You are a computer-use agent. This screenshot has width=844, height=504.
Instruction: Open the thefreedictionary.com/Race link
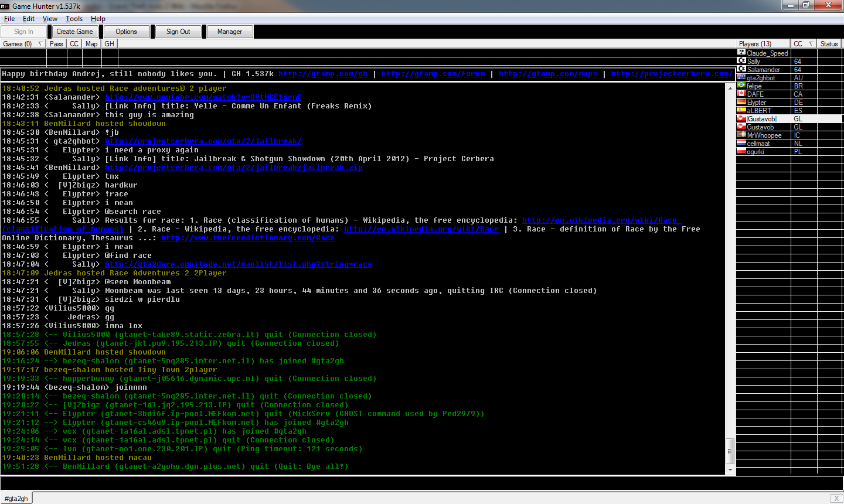point(247,238)
